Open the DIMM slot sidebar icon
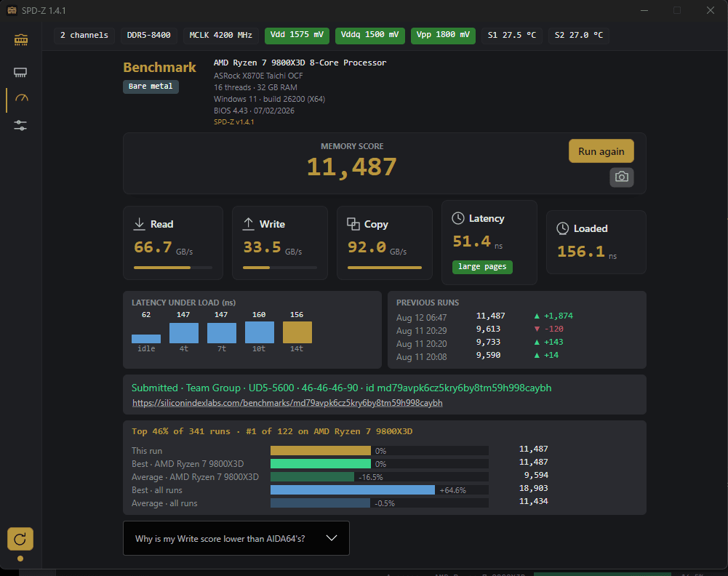 click(20, 73)
